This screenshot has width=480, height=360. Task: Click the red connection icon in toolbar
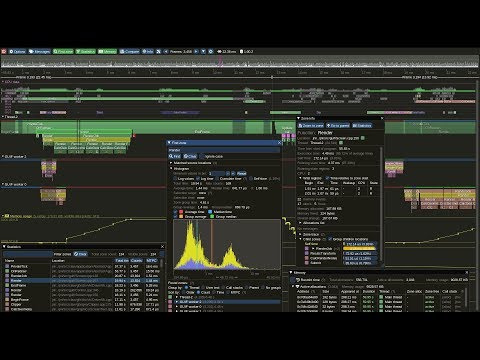click(x=4, y=52)
